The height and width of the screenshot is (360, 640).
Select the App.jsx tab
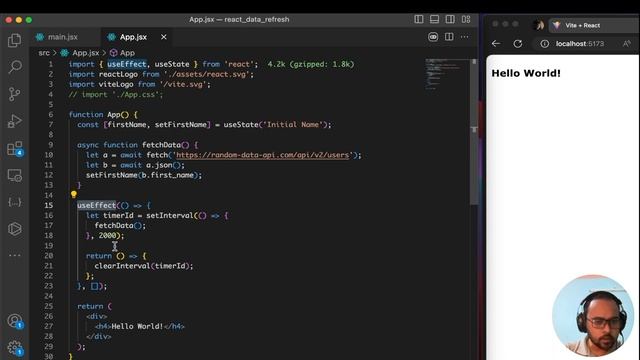(133, 37)
